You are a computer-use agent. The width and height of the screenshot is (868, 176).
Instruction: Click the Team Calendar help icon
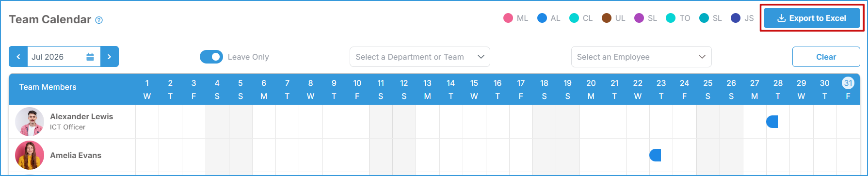pos(99,20)
